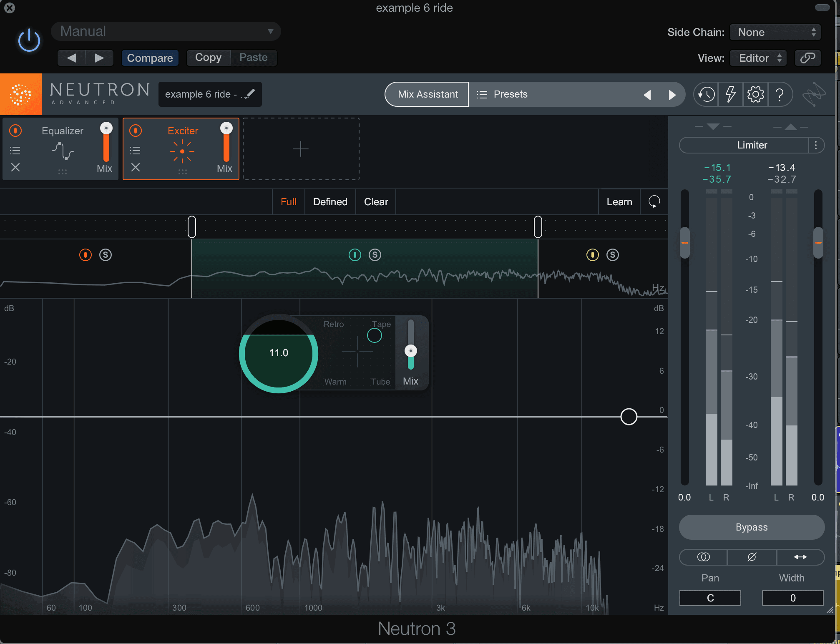Open the View Editor dropdown

pyautogui.click(x=758, y=58)
